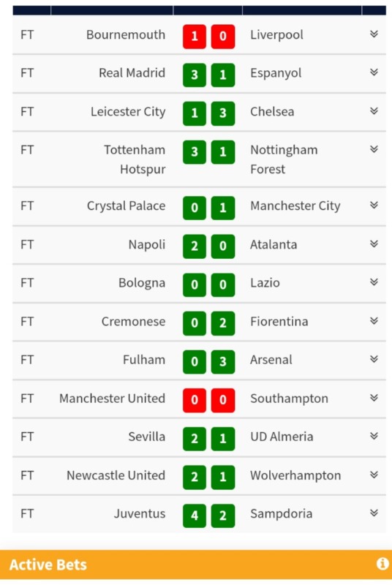
Task: Open the Real Madrid team name
Action: click(132, 72)
